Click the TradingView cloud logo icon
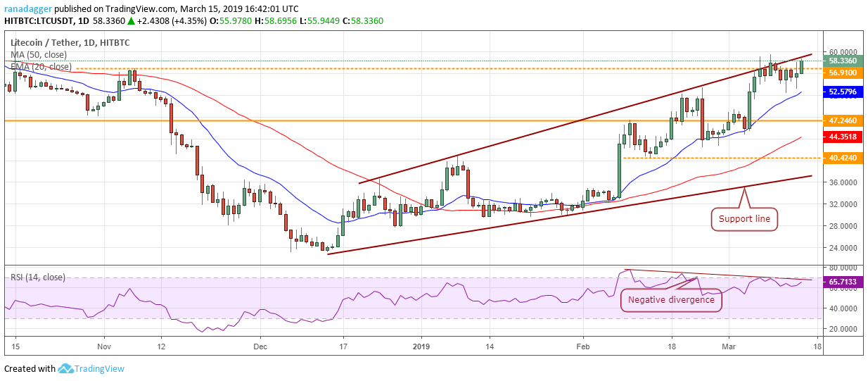 point(65,368)
